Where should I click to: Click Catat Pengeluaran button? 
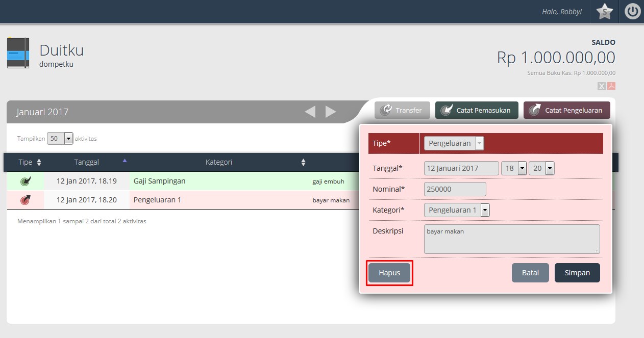(566, 110)
